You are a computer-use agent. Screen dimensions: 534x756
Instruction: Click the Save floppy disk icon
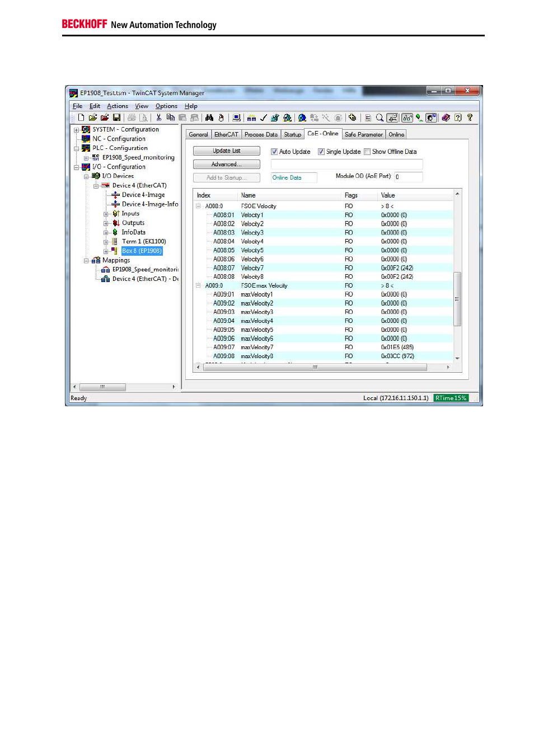(x=116, y=118)
